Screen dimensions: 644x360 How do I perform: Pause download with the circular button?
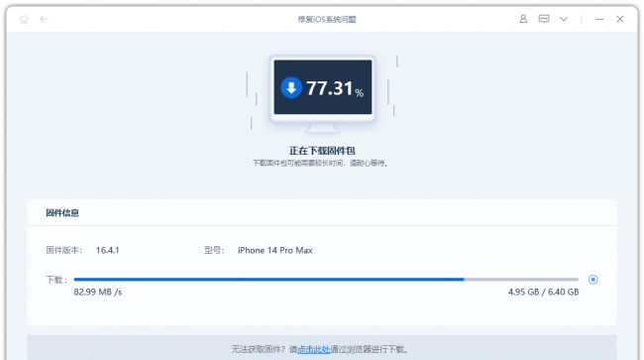(x=593, y=280)
